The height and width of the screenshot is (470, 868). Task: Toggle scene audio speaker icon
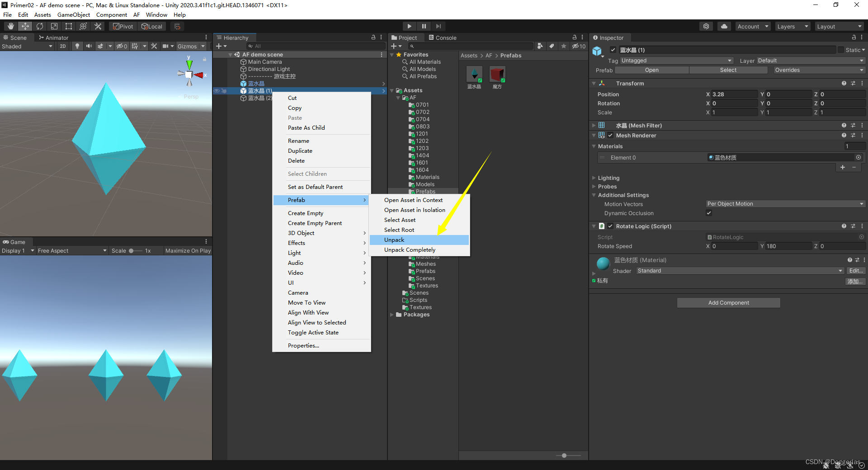(89, 46)
